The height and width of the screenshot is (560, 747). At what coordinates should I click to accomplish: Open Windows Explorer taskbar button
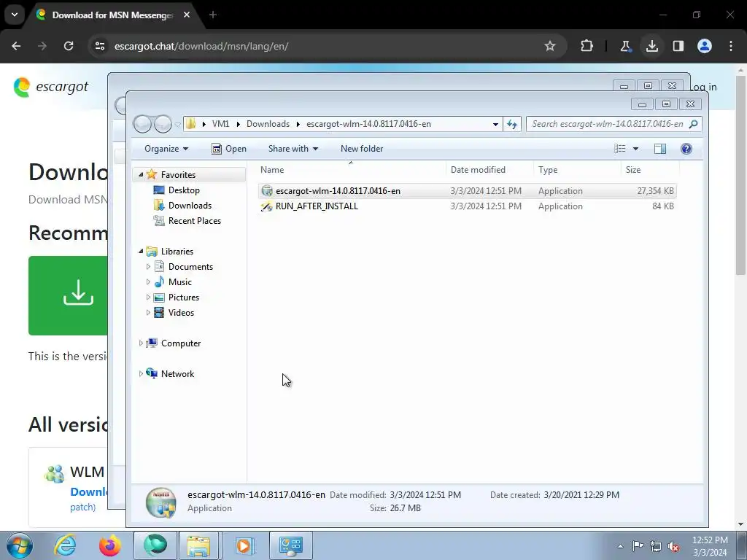pos(198,545)
